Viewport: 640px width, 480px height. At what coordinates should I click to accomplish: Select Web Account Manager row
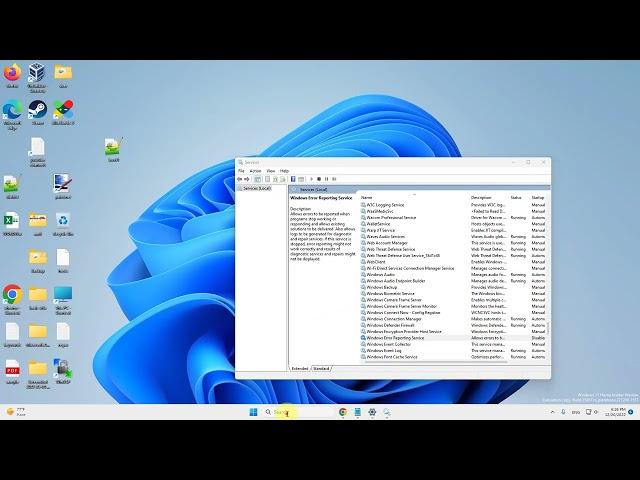tap(453, 243)
